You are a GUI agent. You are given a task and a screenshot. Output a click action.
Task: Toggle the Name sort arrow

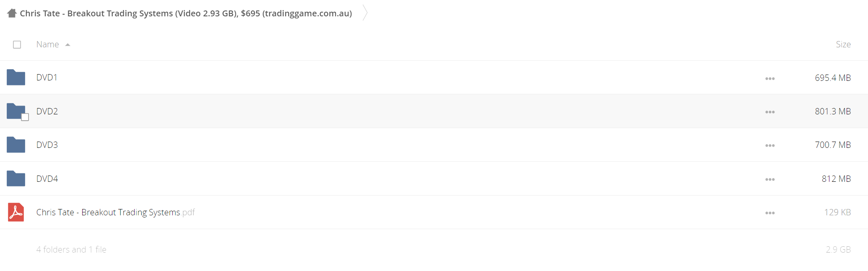[x=68, y=44]
